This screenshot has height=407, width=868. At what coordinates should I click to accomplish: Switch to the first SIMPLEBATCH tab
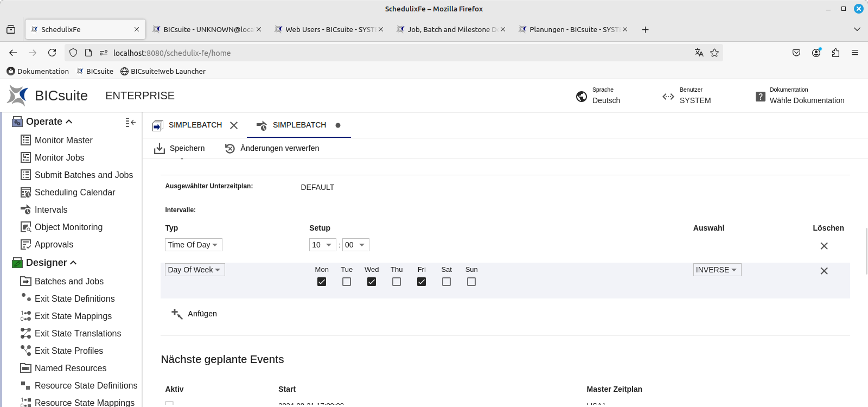point(195,125)
